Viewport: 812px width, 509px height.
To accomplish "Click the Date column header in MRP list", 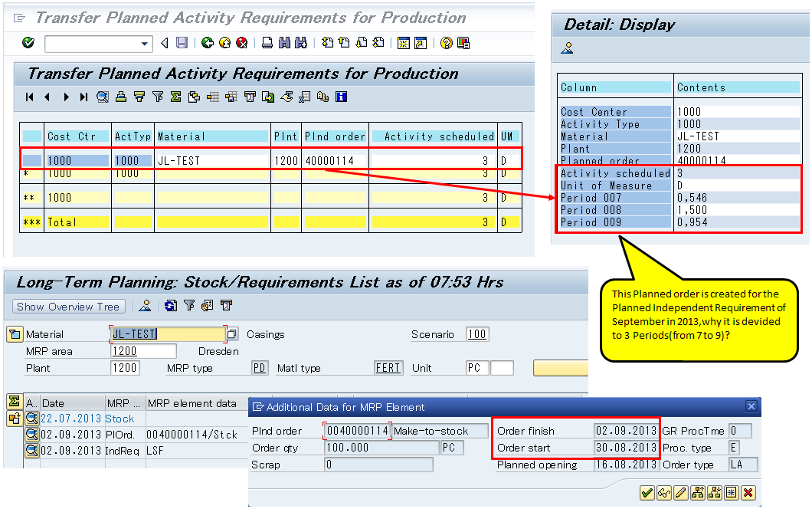I will point(73,403).
